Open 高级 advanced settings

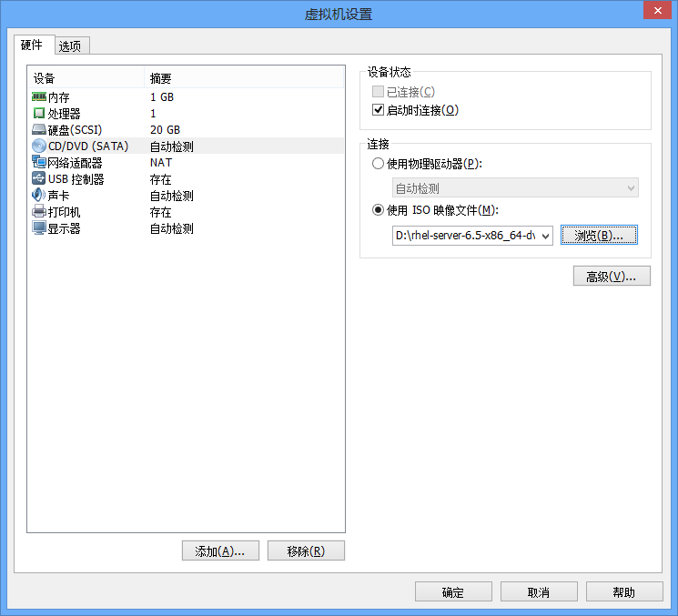pos(612,277)
